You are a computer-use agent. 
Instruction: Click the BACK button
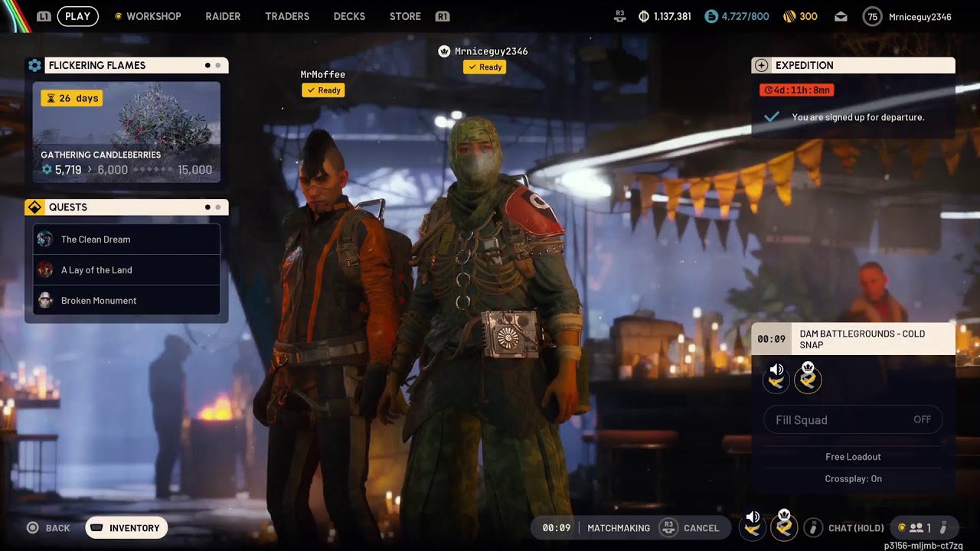pyautogui.click(x=49, y=528)
